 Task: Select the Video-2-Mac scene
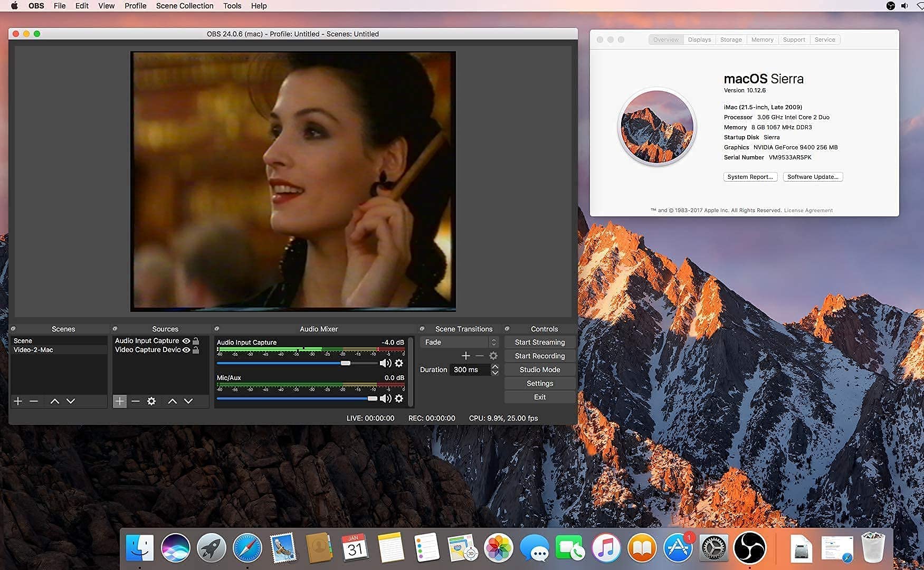pos(33,349)
